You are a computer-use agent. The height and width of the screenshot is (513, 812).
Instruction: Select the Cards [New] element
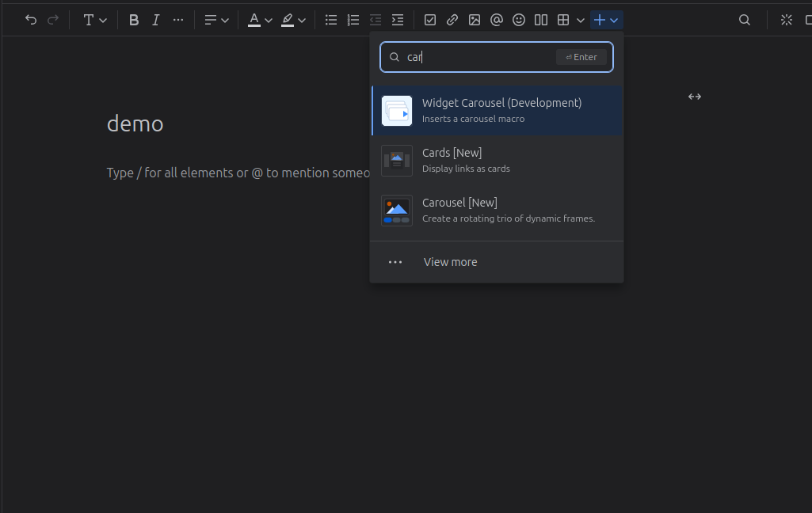pos(497,161)
